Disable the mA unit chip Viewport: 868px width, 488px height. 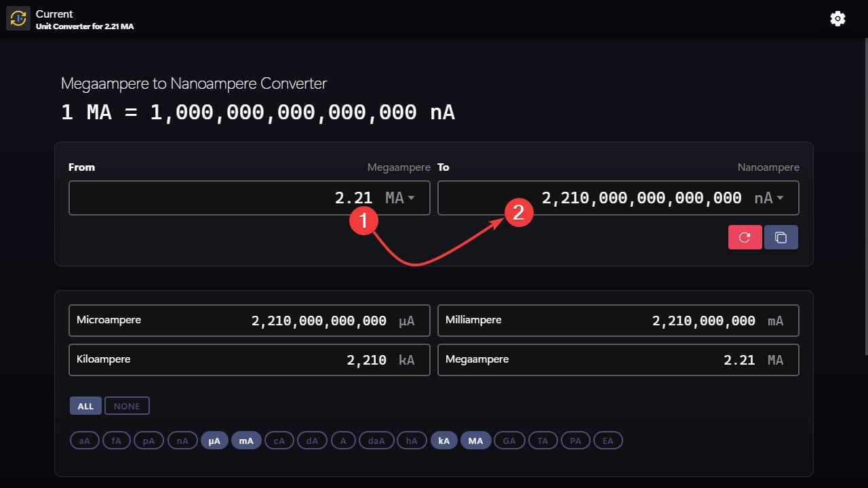point(246,440)
